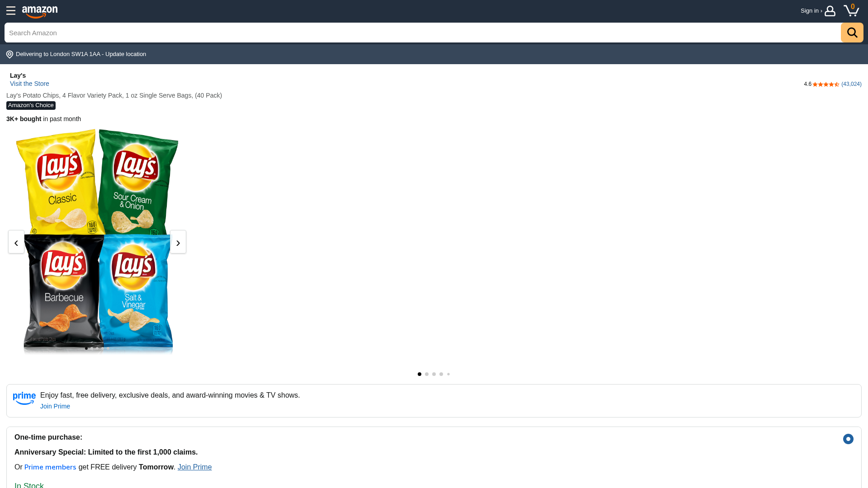Image resolution: width=868 pixels, height=488 pixels.
Task: Click Prime members text
Action: (x=50, y=467)
